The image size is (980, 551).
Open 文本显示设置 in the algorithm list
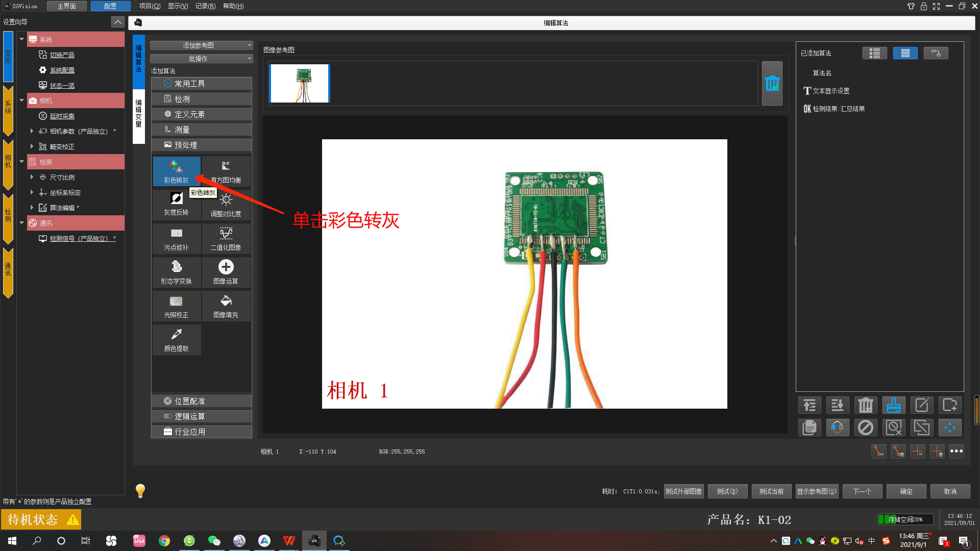tap(831, 90)
